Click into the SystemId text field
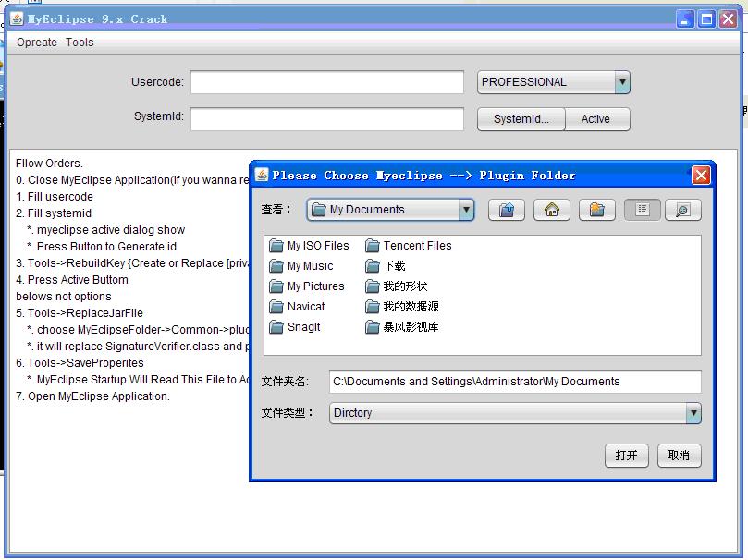 tap(327, 118)
